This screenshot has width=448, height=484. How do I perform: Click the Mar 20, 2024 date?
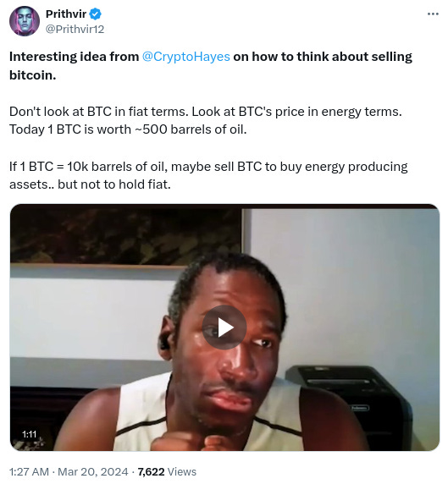click(x=92, y=471)
